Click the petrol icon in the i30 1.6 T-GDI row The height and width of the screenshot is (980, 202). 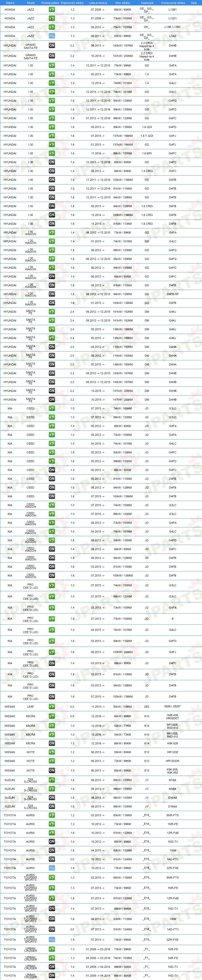tap(52, 136)
